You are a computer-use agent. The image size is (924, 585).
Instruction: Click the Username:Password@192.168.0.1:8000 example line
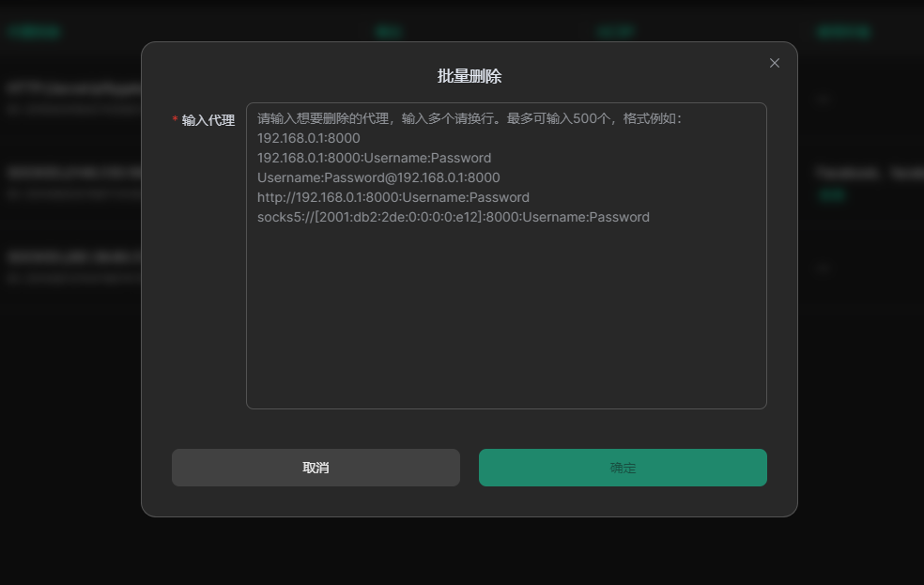(378, 177)
